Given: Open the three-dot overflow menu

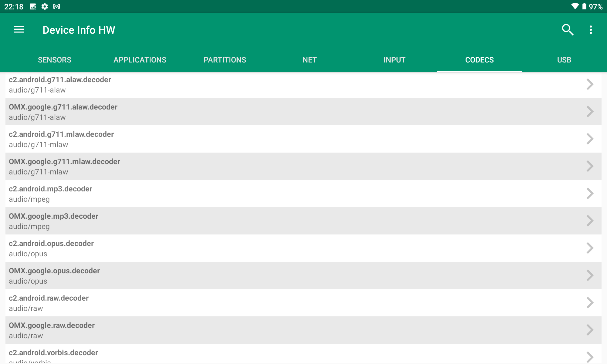Looking at the screenshot, I should [x=591, y=30].
